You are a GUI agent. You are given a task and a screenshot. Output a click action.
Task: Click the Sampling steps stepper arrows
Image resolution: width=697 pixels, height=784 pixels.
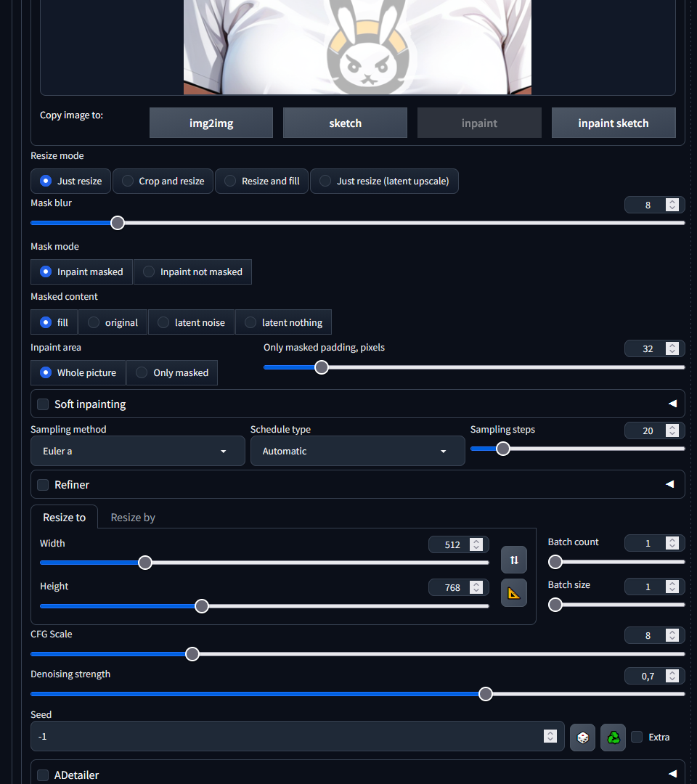pyautogui.click(x=672, y=430)
